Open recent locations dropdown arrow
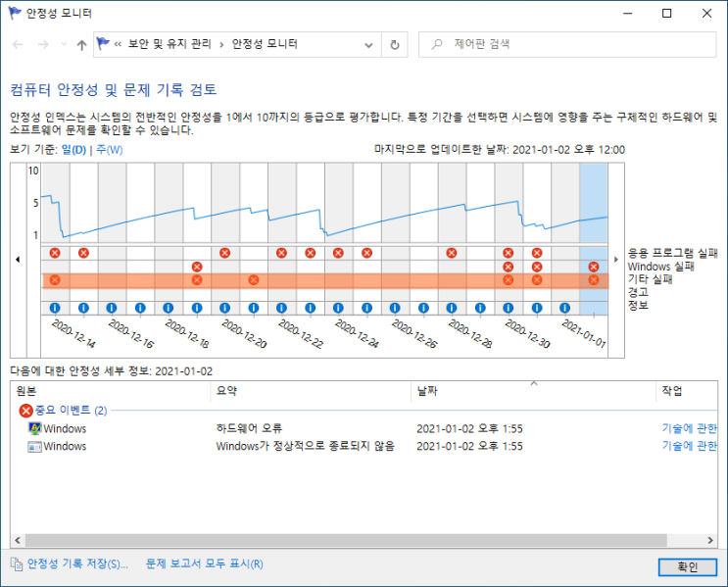This screenshot has height=587, width=728. point(64,44)
